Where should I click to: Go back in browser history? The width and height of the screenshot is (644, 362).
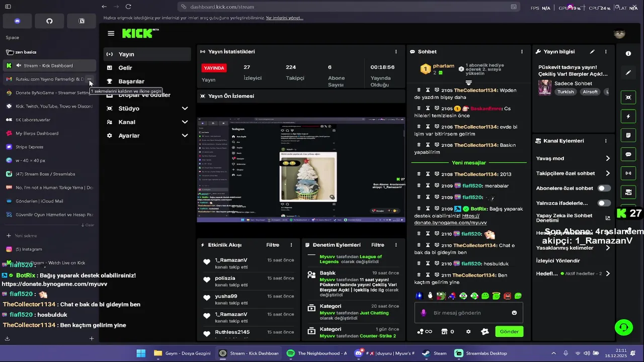tap(104, 7)
